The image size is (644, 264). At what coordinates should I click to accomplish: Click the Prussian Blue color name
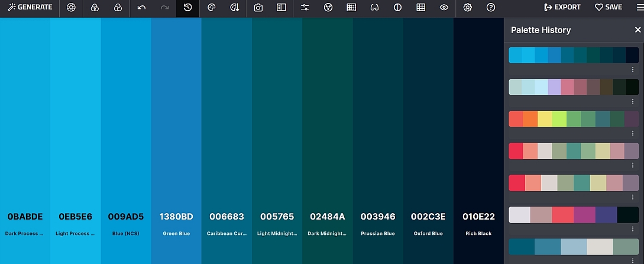pos(378,234)
